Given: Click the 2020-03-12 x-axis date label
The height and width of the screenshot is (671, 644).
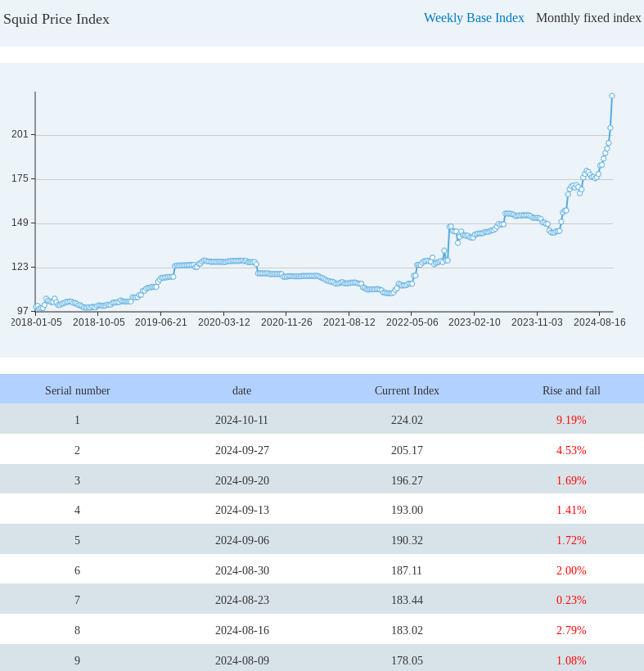Looking at the screenshot, I should pyautogui.click(x=223, y=322).
